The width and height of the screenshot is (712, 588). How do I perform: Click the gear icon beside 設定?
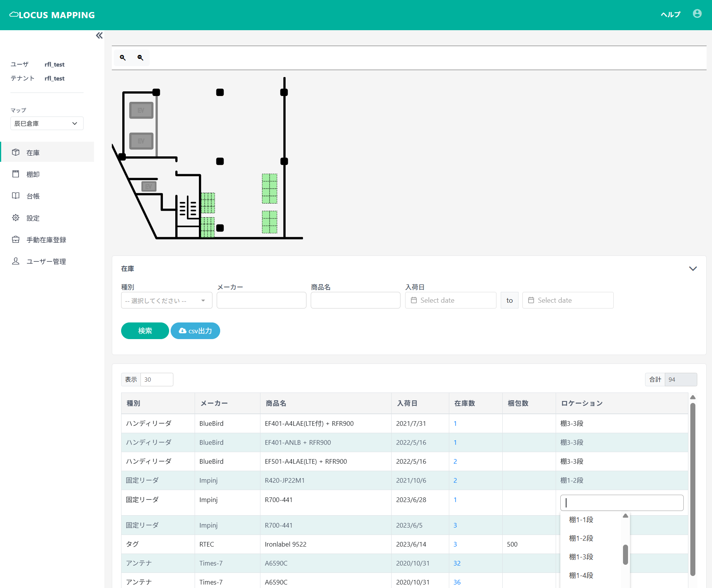pyautogui.click(x=15, y=218)
